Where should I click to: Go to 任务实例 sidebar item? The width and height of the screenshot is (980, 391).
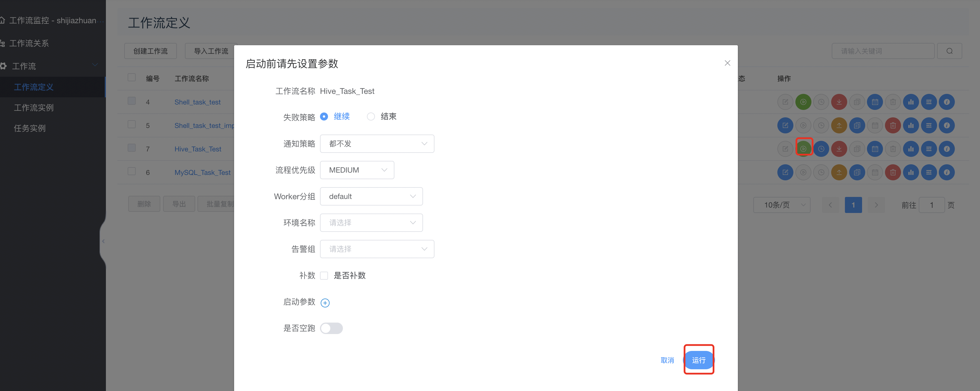(30, 128)
